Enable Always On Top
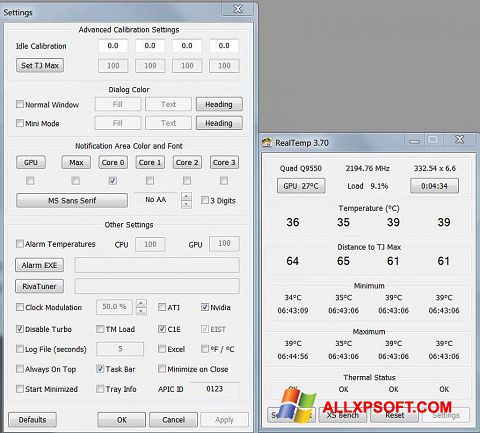Screen dimensions: 480x433 click(20, 369)
